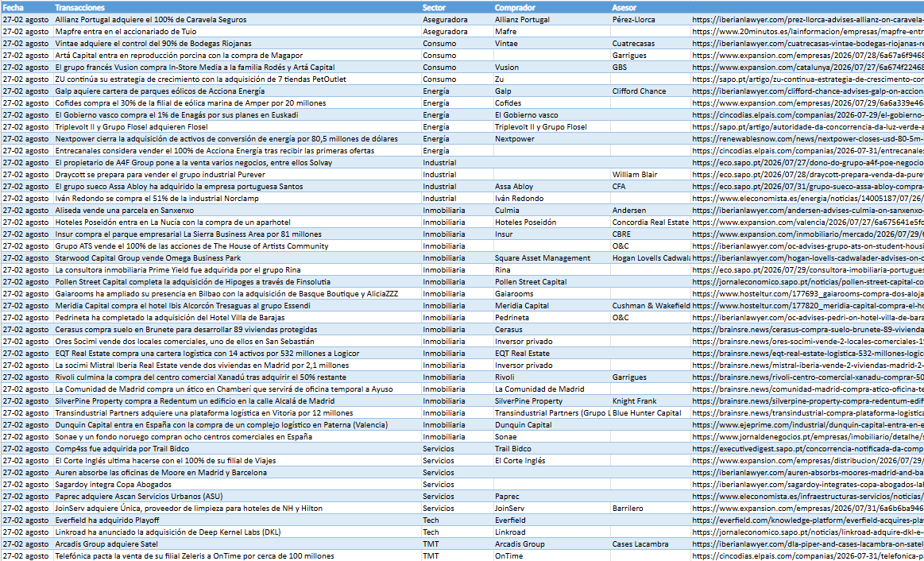Open the jornaldenegocios Sonae article URL

tap(807, 437)
